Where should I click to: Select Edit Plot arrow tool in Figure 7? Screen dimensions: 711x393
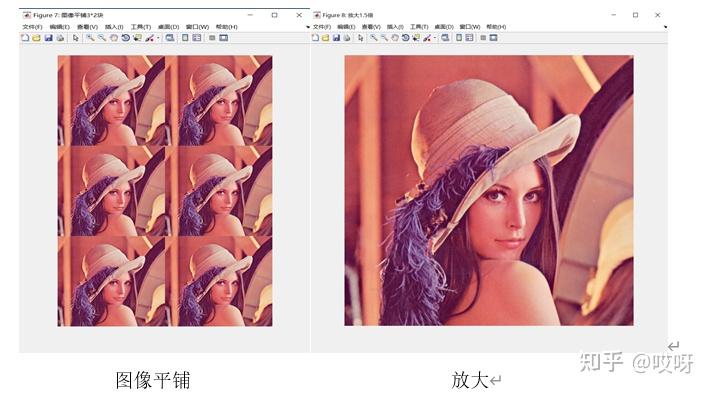(75, 38)
